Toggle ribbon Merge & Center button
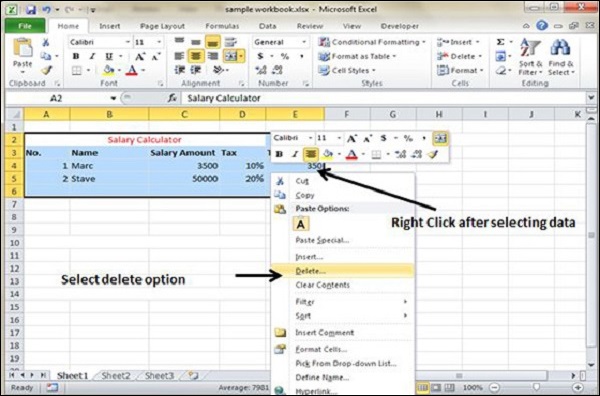600x396 pixels. (231, 56)
